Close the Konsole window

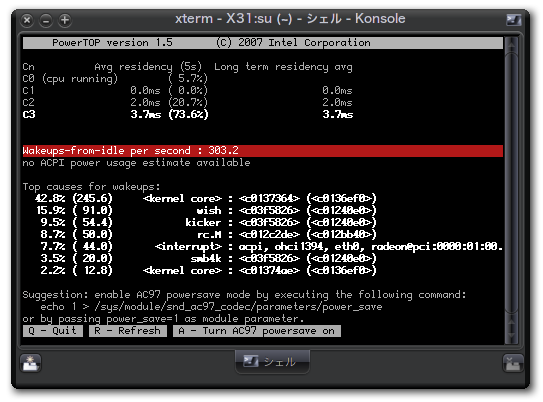point(27,20)
